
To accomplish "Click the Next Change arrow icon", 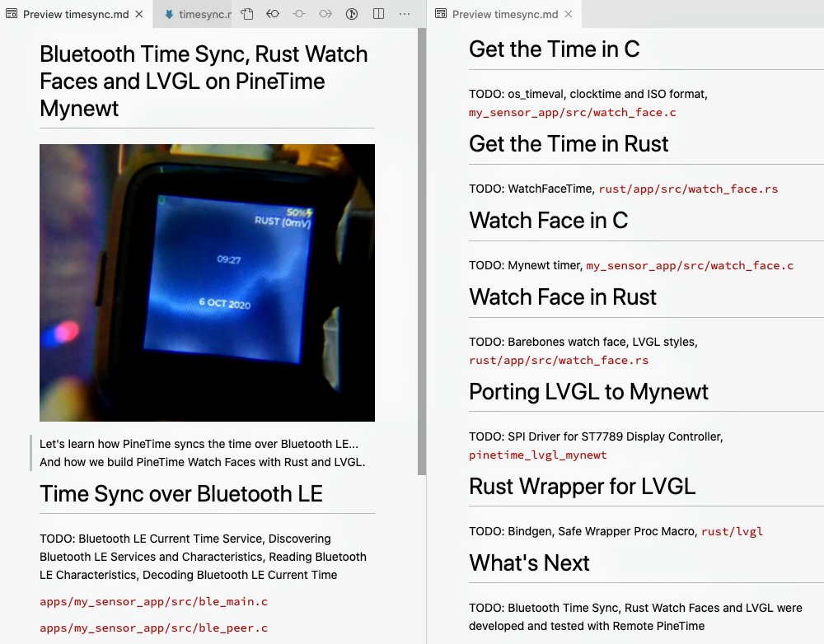I will pyautogui.click(x=325, y=14).
